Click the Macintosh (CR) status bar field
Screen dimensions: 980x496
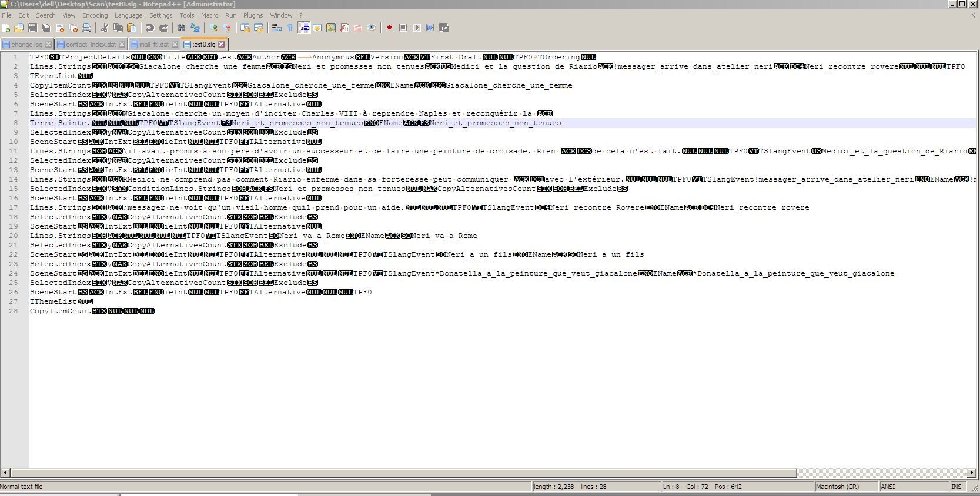(x=845, y=487)
